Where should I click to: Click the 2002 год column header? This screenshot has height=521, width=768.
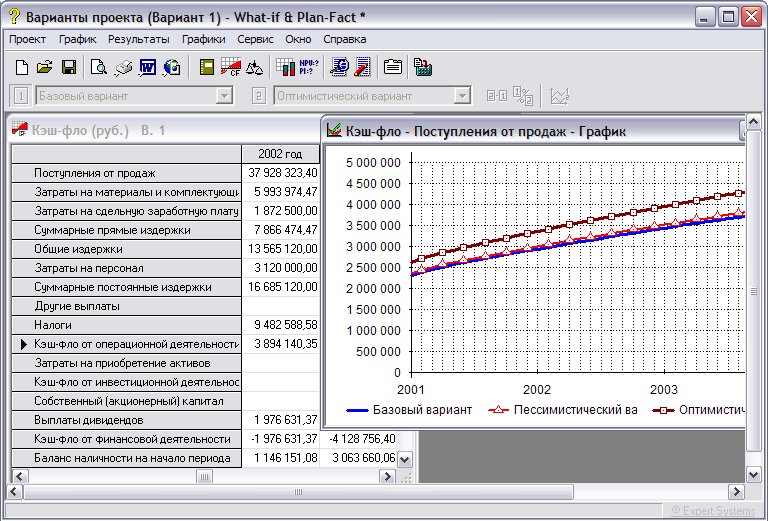click(280, 154)
